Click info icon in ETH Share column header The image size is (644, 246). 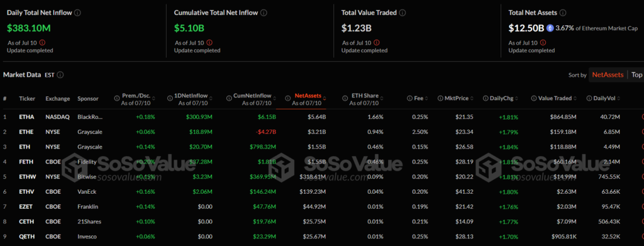[x=345, y=99]
